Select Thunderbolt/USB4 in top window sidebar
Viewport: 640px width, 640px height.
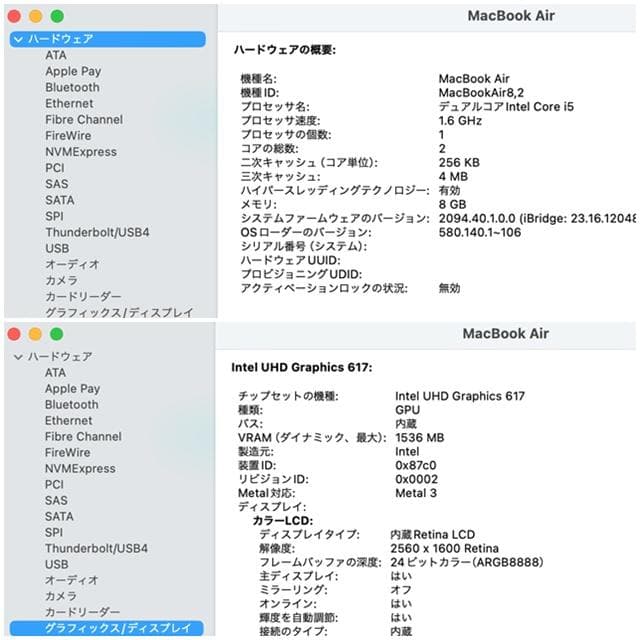click(97, 232)
